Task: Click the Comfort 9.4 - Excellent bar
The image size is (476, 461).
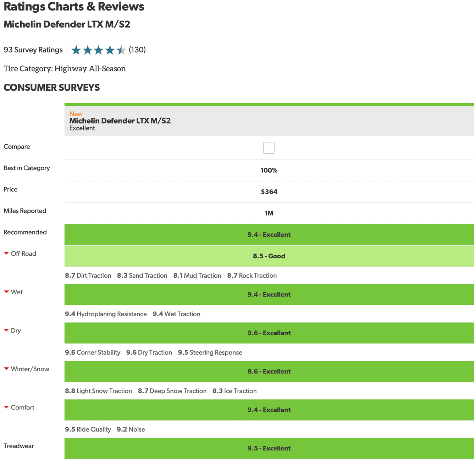Action: point(269,410)
